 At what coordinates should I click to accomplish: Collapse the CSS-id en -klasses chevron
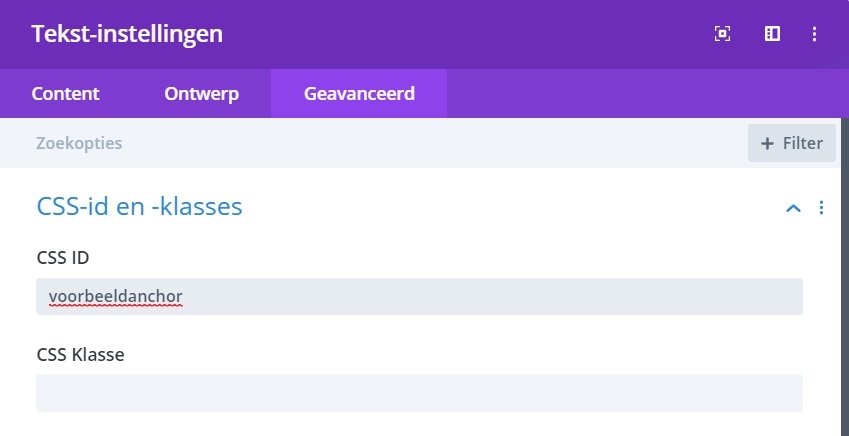pyautogui.click(x=793, y=208)
